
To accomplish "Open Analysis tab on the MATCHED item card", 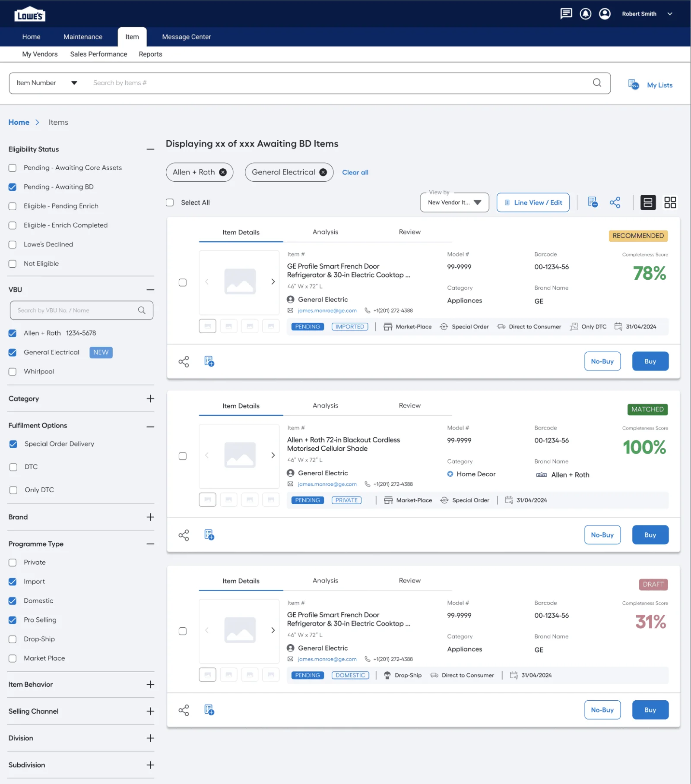I will 325,405.
